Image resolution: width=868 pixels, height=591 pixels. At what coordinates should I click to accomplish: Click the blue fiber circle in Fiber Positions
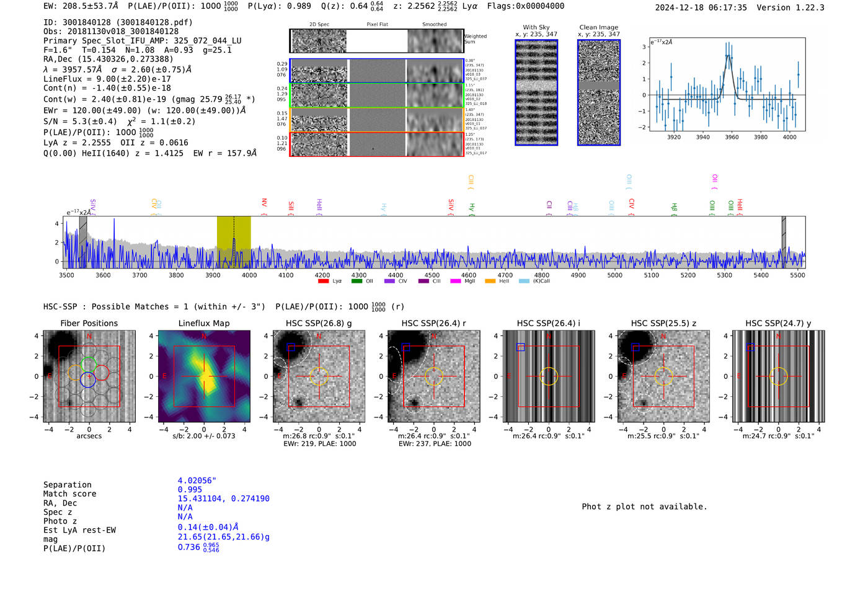coord(88,381)
